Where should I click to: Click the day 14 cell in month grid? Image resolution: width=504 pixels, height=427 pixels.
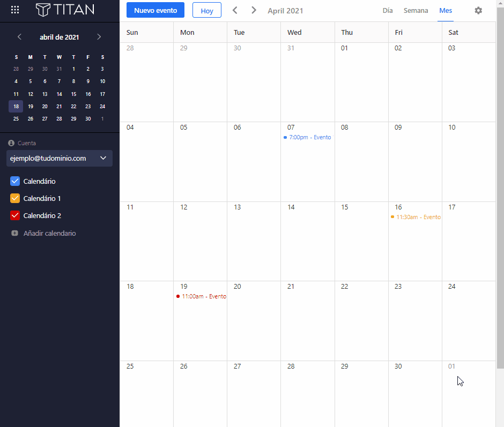pyautogui.click(x=308, y=242)
